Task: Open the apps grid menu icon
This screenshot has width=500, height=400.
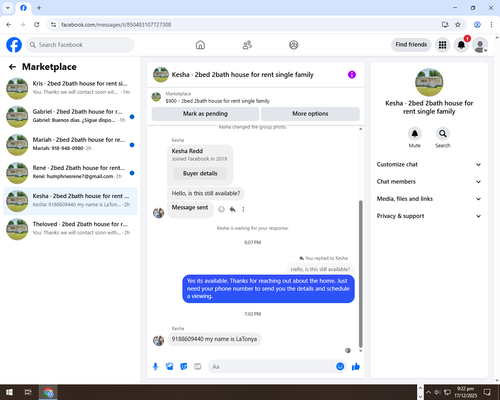Action: click(x=442, y=45)
